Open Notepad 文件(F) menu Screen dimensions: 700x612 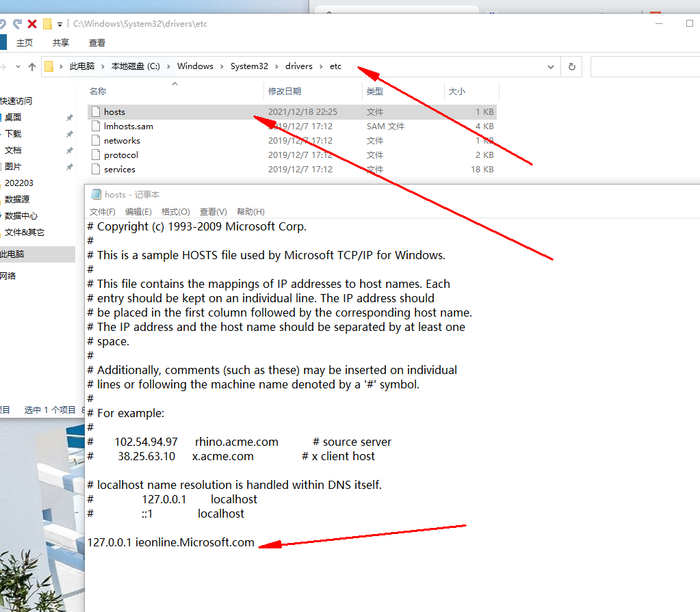(102, 212)
